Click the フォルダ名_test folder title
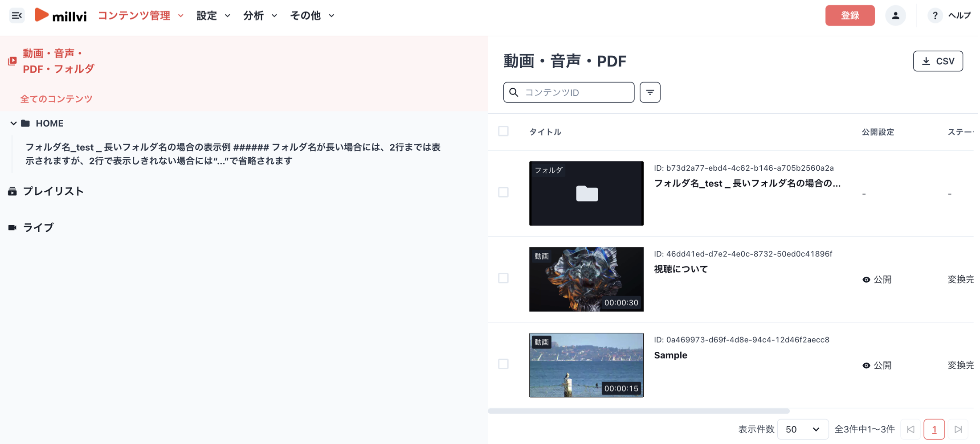 tap(747, 184)
